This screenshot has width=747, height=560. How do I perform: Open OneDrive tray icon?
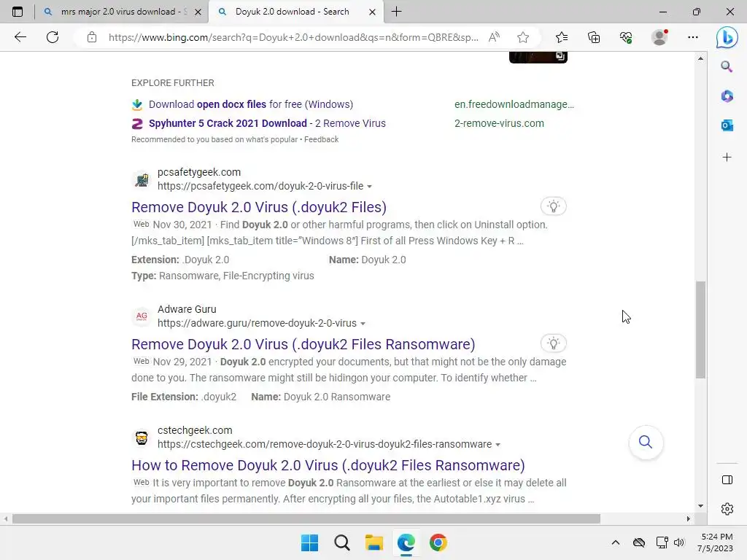coord(639,542)
